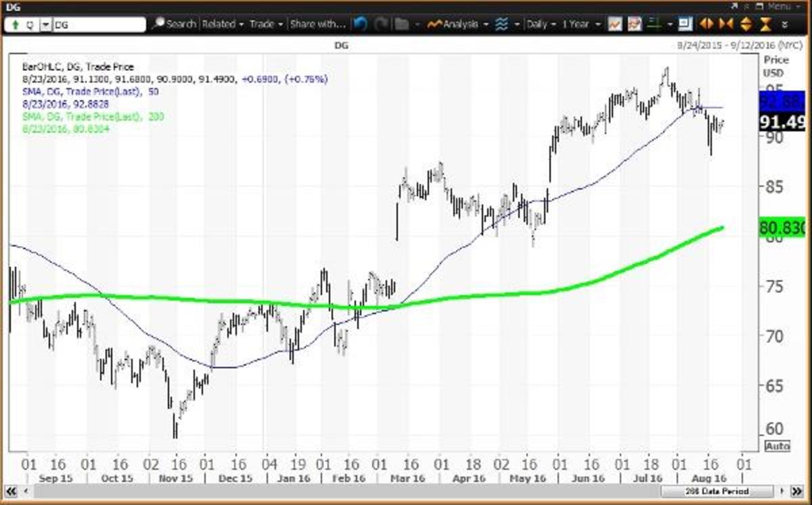812x505 pixels.
Task: Click the green up-arrow quote icon
Action: click(x=15, y=24)
